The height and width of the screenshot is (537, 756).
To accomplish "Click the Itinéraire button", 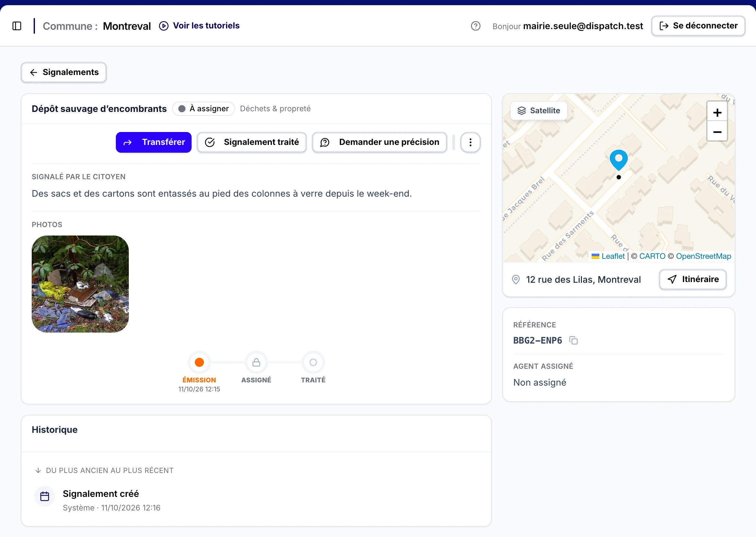I will (x=693, y=279).
